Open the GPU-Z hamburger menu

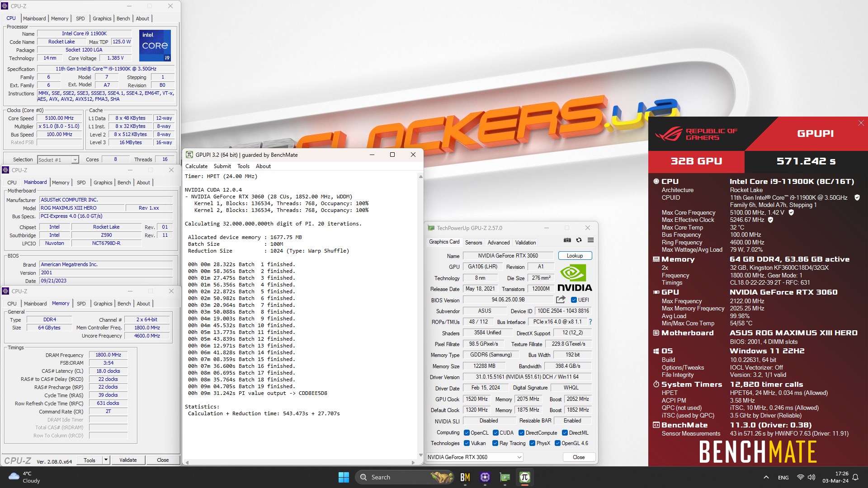point(590,240)
